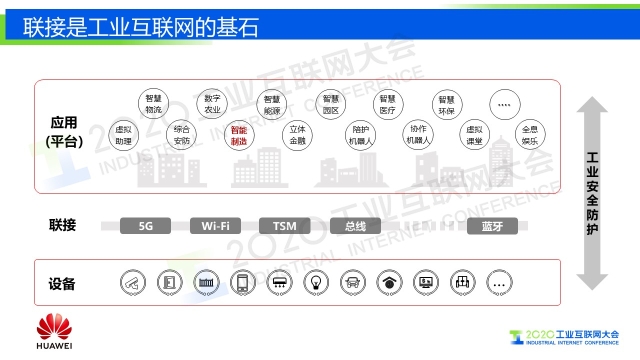Click the 工业安全防护 vertical arrow

point(592,193)
